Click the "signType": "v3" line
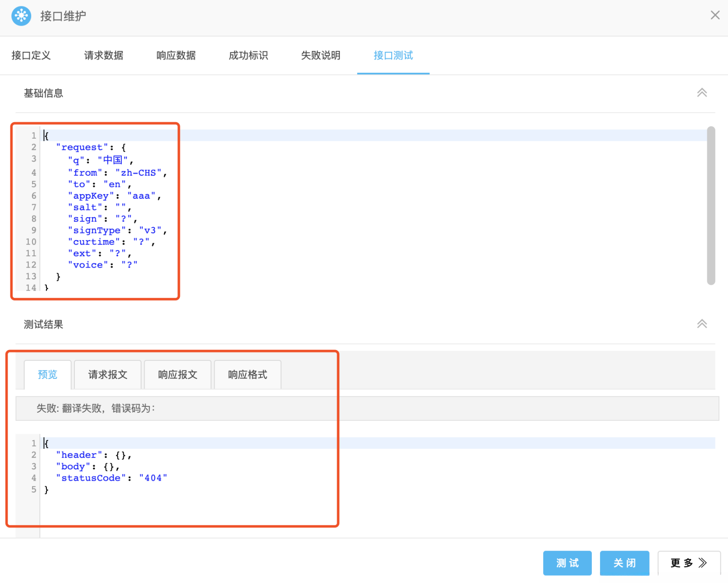This screenshot has width=728, height=587. (x=117, y=230)
